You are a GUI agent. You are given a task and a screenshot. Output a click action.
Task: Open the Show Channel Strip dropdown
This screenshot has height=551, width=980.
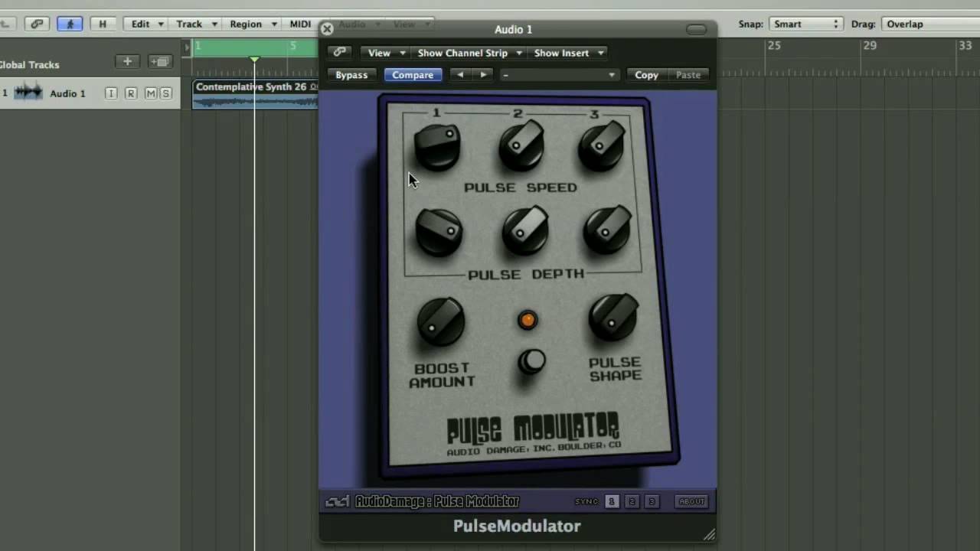[x=469, y=53]
